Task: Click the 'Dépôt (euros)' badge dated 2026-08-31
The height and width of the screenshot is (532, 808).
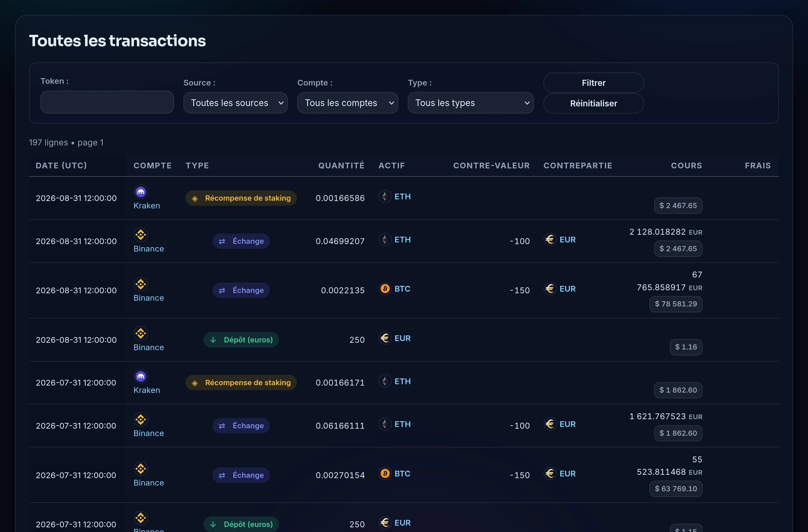Action: [x=241, y=340]
